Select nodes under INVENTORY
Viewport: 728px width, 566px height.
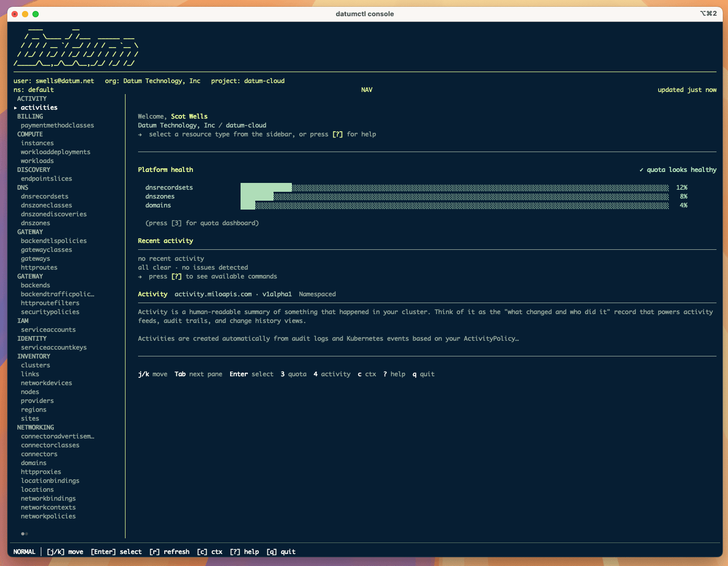pos(30,392)
